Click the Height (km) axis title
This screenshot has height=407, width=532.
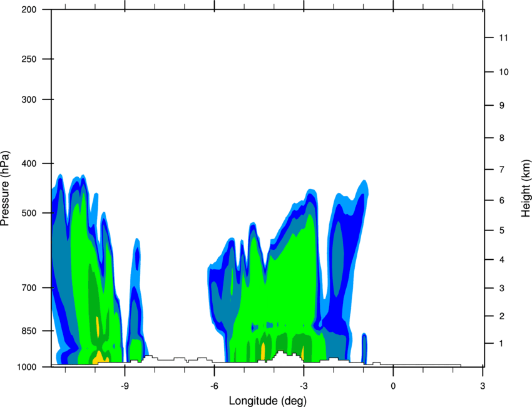tap(526, 188)
